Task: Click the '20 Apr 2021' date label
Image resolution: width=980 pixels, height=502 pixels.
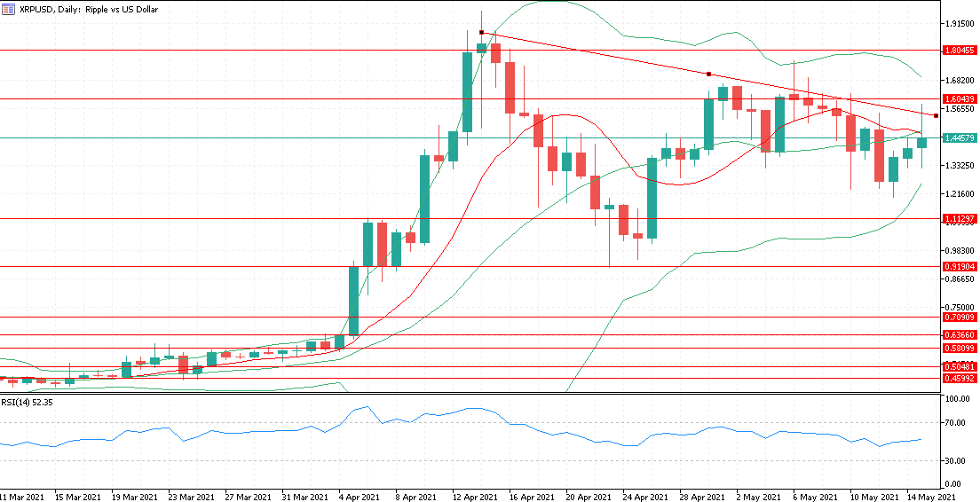Action: pyautogui.click(x=590, y=497)
